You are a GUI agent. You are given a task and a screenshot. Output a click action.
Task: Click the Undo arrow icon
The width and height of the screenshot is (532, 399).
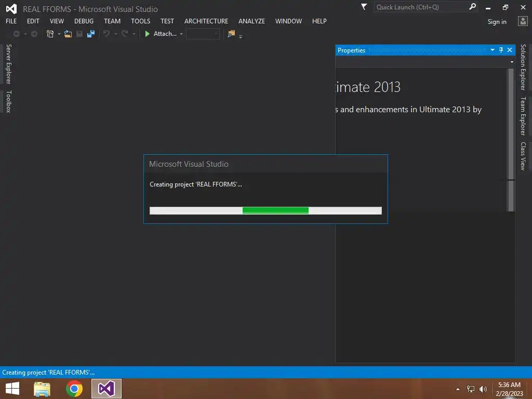point(106,34)
